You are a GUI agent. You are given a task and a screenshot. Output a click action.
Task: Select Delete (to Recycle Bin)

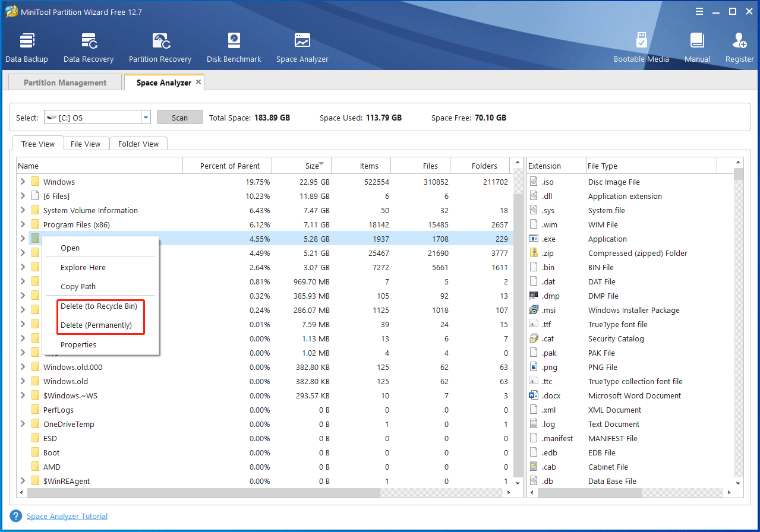[100, 306]
